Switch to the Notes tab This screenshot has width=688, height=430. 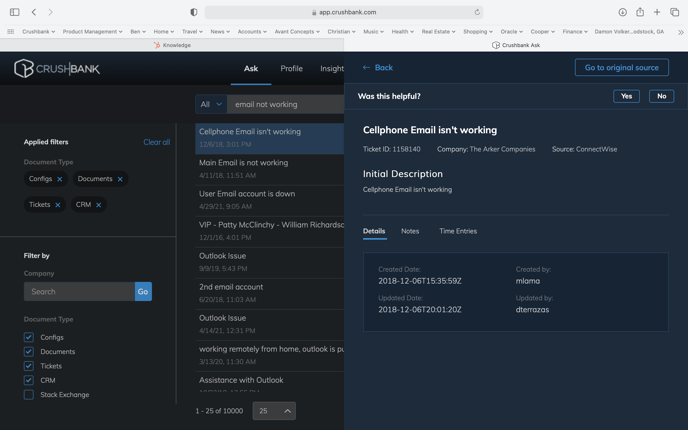click(x=410, y=231)
